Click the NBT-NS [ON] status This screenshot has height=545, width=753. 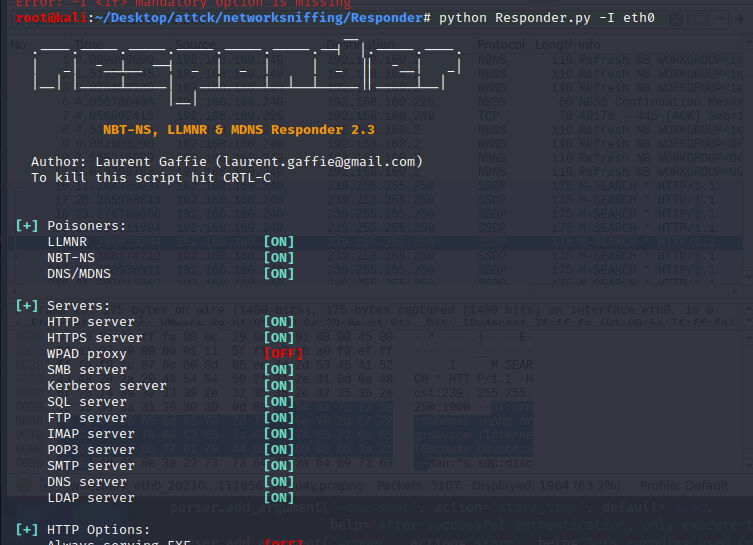pos(279,257)
